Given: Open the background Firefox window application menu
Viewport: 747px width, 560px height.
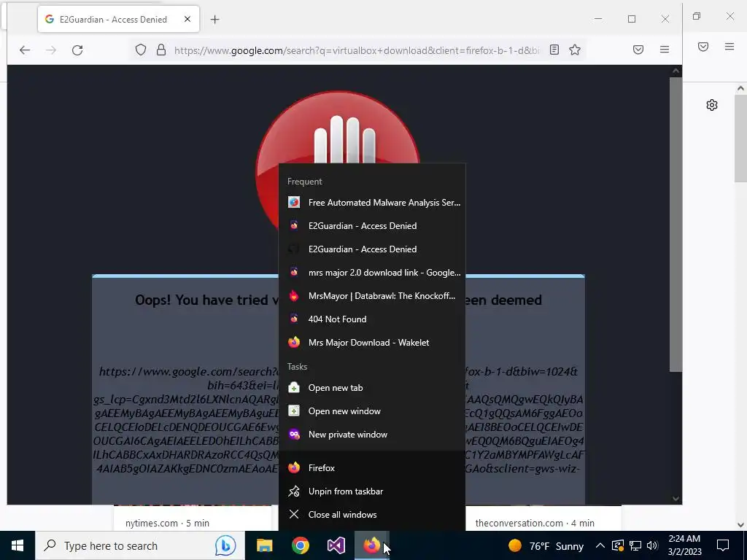Looking at the screenshot, I should coord(729,47).
